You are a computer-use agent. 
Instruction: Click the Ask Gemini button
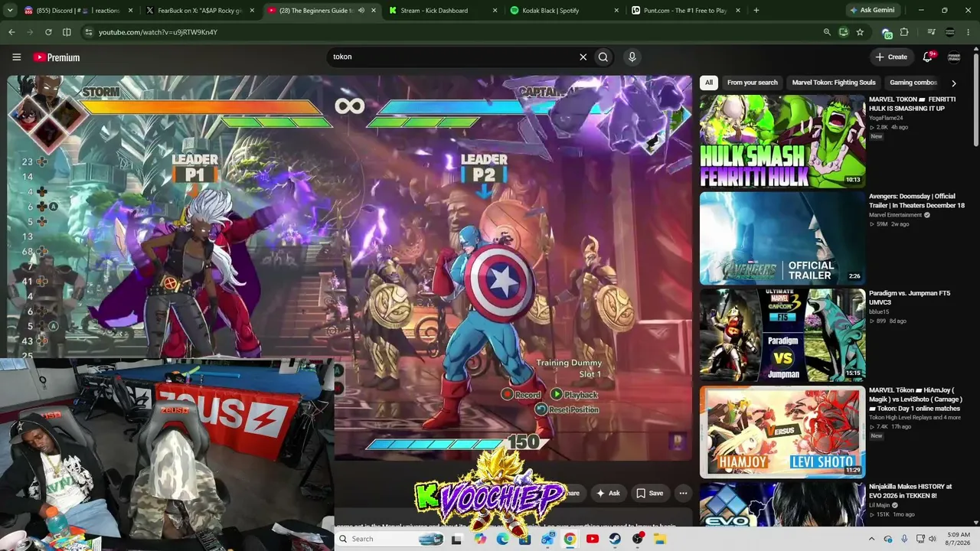875,11
